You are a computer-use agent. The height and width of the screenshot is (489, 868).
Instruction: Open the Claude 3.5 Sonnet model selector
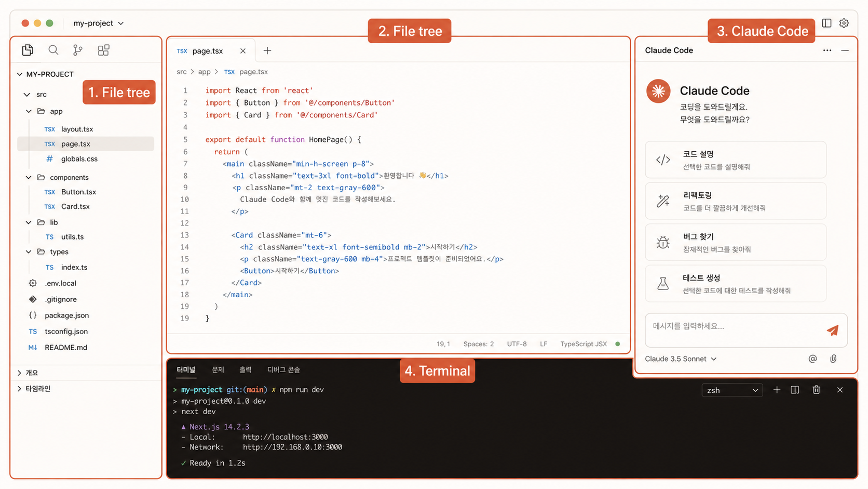(681, 359)
